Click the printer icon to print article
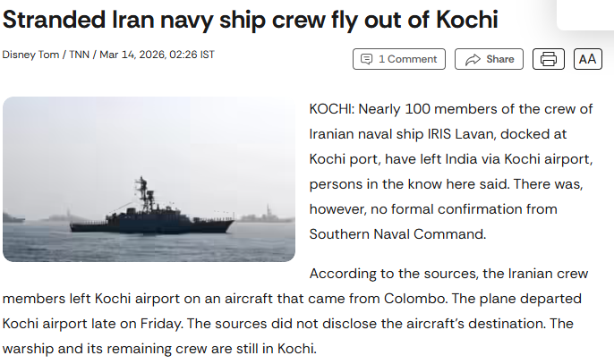614x364 pixels. [549, 59]
